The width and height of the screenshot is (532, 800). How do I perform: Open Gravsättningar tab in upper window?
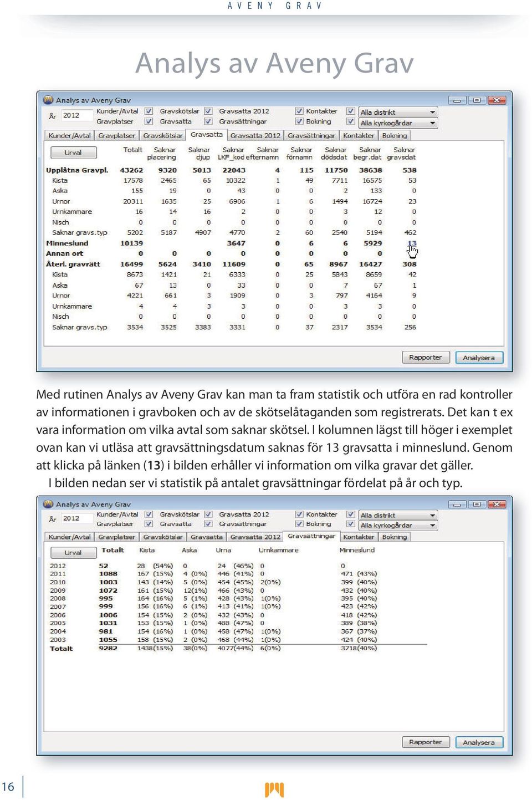click(x=311, y=136)
